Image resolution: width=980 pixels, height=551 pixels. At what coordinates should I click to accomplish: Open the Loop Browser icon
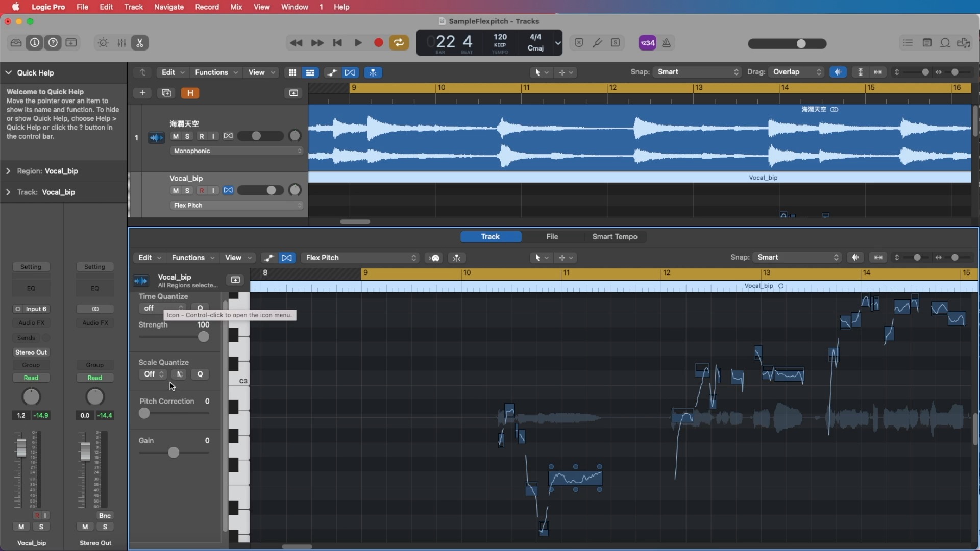[945, 43]
